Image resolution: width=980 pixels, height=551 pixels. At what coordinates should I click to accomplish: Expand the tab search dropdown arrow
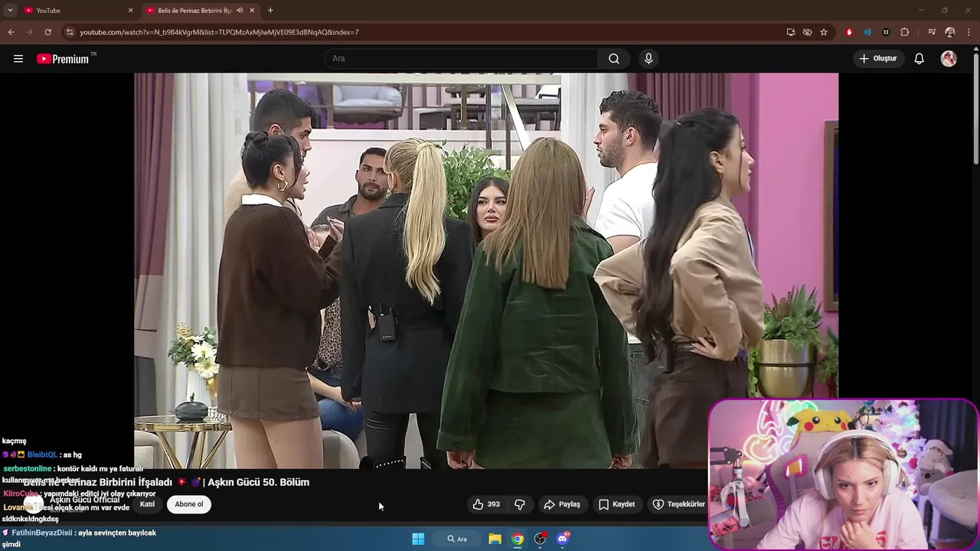pos(10,10)
